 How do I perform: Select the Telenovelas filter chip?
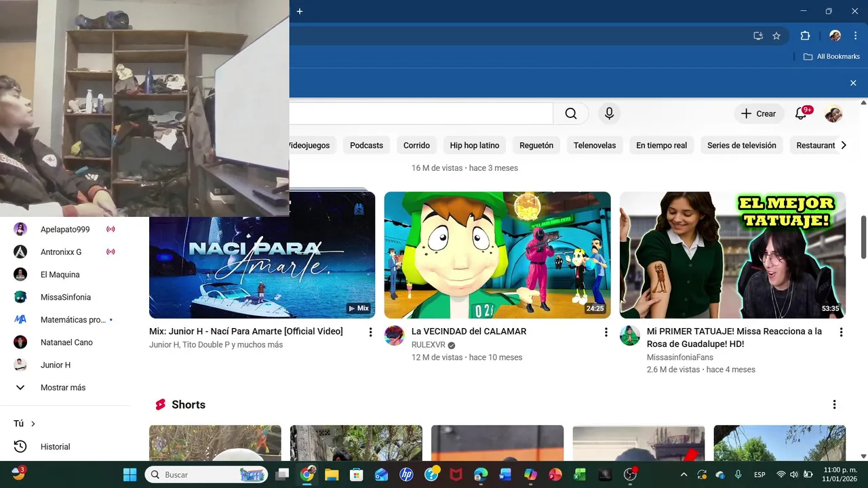(595, 145)
